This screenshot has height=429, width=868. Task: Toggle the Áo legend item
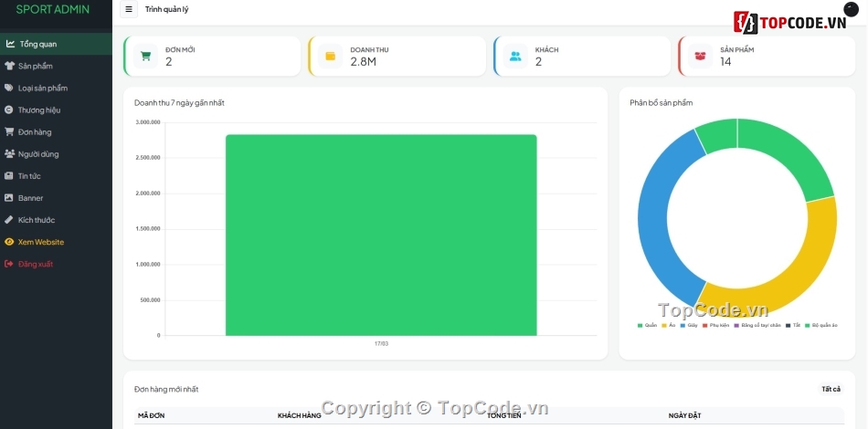click(669, 325)
